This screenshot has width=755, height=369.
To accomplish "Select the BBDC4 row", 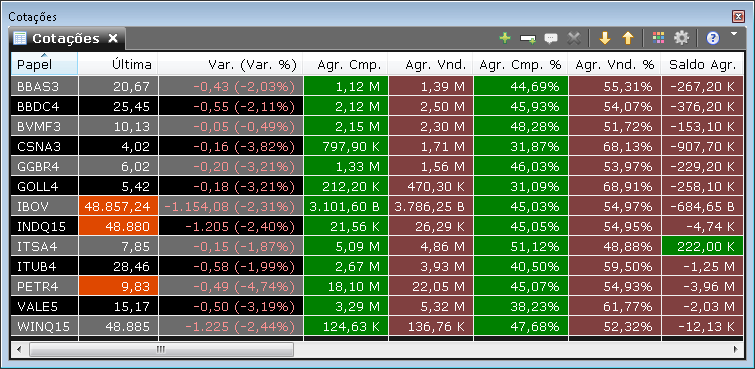I will click(x=377, y=106).
